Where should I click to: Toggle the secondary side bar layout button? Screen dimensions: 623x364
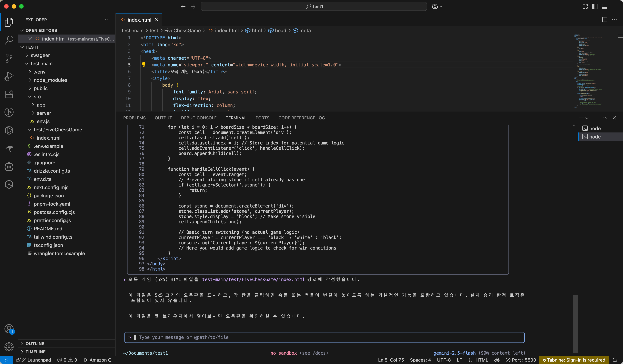(614, 6)
